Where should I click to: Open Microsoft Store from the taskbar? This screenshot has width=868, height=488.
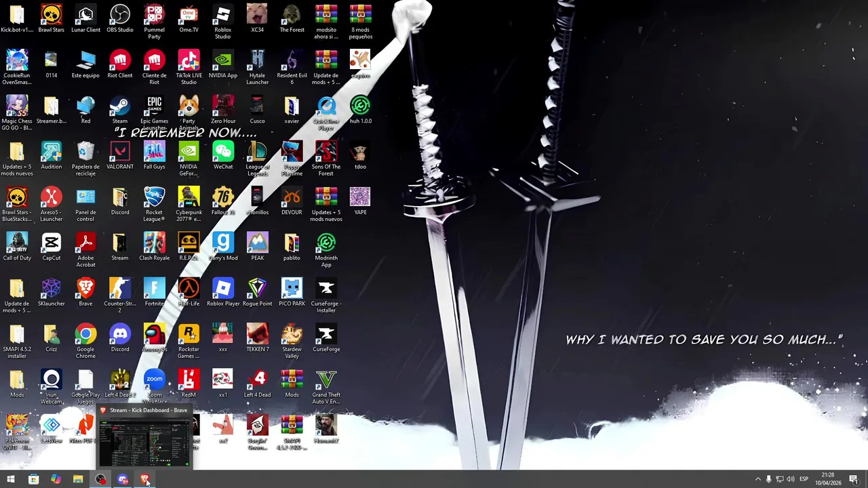(x=33, y=479)
